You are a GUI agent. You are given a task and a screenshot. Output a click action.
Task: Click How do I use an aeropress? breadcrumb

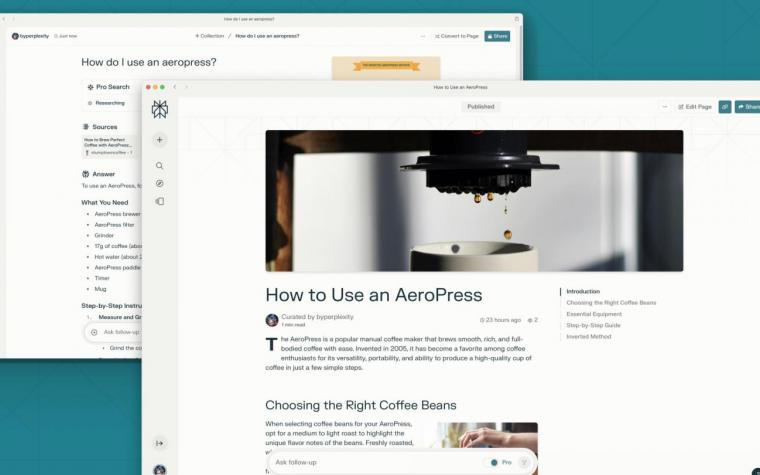click(x=267, y=36)
